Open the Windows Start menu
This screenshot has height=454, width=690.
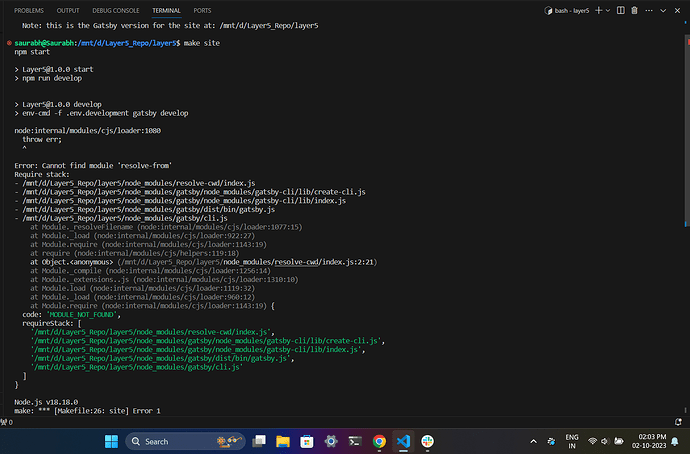pyautogui.click(x=111, y=441)
